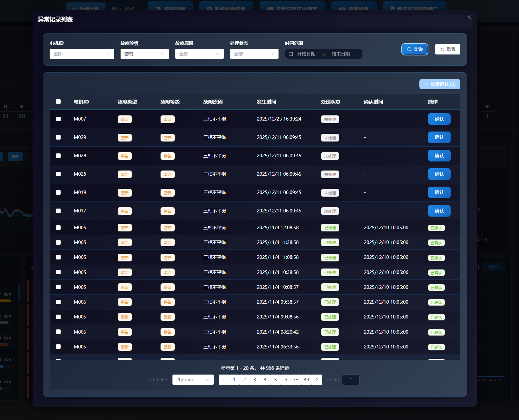Screen dimensions: 519x420
Task: Open the 处理状态 dropdown
Action: click(254, 54)
